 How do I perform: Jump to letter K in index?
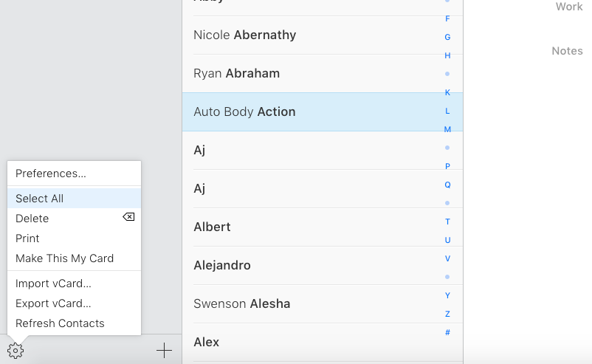447,92
